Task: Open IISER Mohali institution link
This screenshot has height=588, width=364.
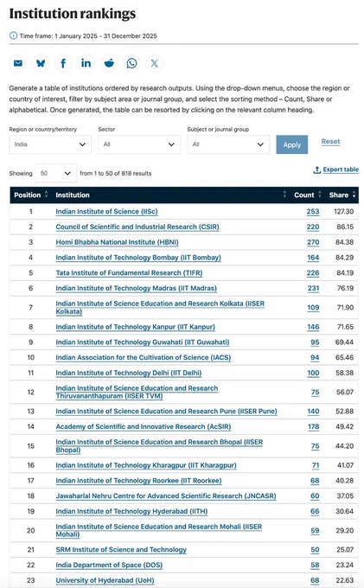Action: tap(159, 531)
